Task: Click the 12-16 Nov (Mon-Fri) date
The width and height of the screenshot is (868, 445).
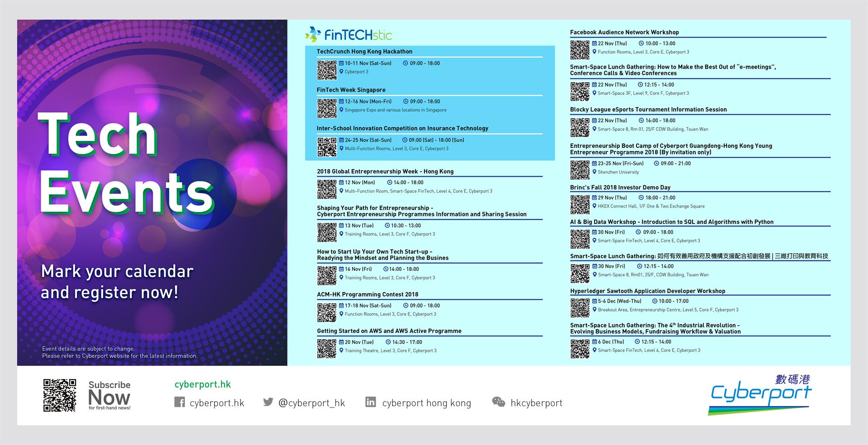Action: tap(368, 102)
